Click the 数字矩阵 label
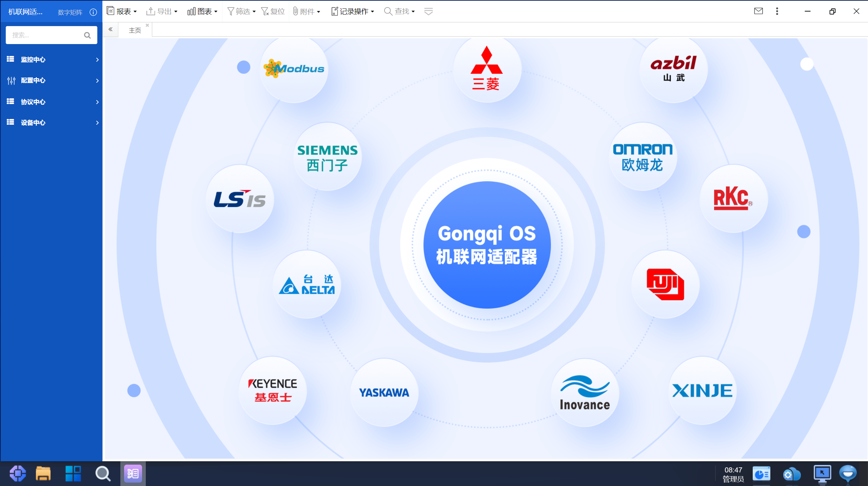 pos(70,12)
